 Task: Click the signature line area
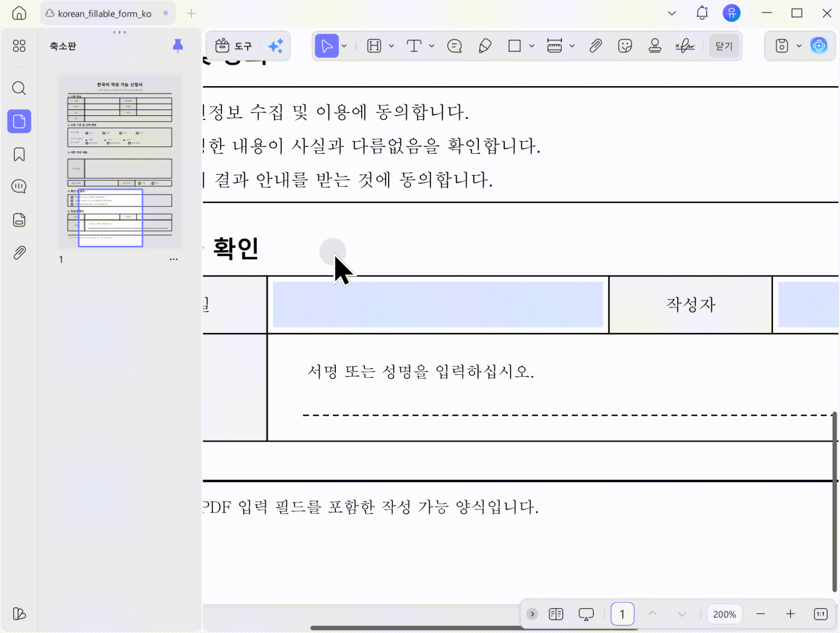coord(567,415)
